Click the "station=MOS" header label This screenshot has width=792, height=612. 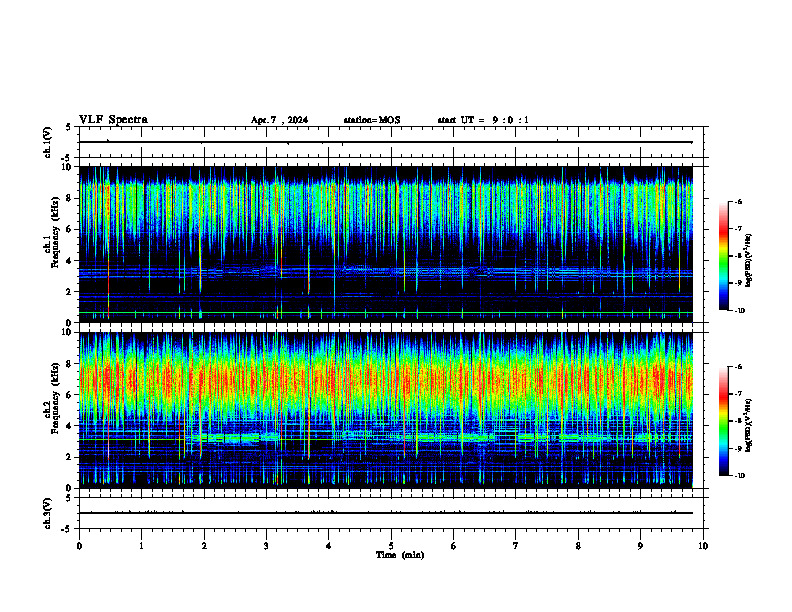pyautogui.click(x=372, y=120)
